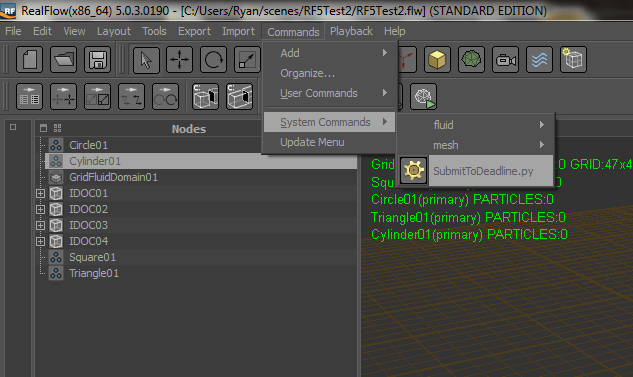This screenshot has width=633, height=377.
Task: Toggle the small square box left of Nodes panel
Action: click(x=13, y=127)
